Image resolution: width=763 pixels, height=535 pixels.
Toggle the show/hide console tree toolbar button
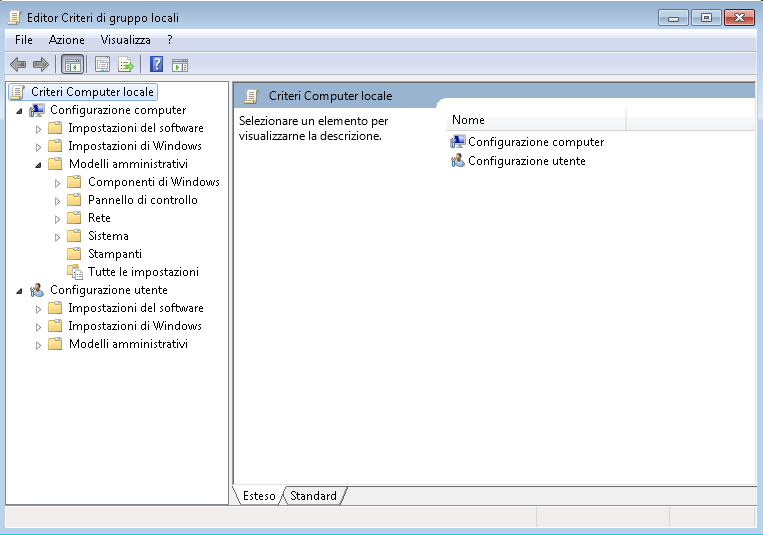click(x=73, y=64)
